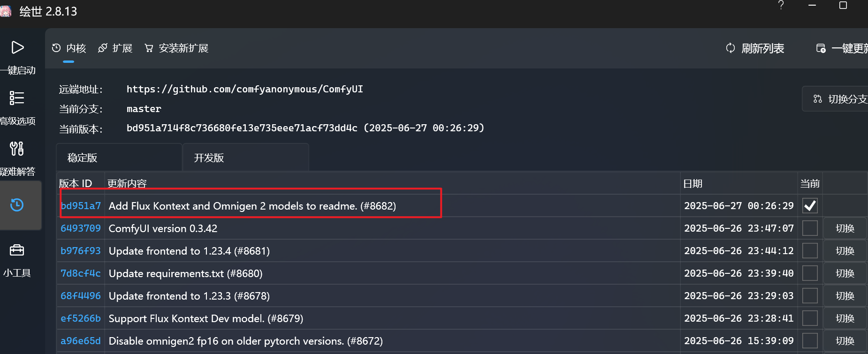The image size is (868, 354).
Task: Check the box for version 7d8cf4c
Action: coord(810,273)
